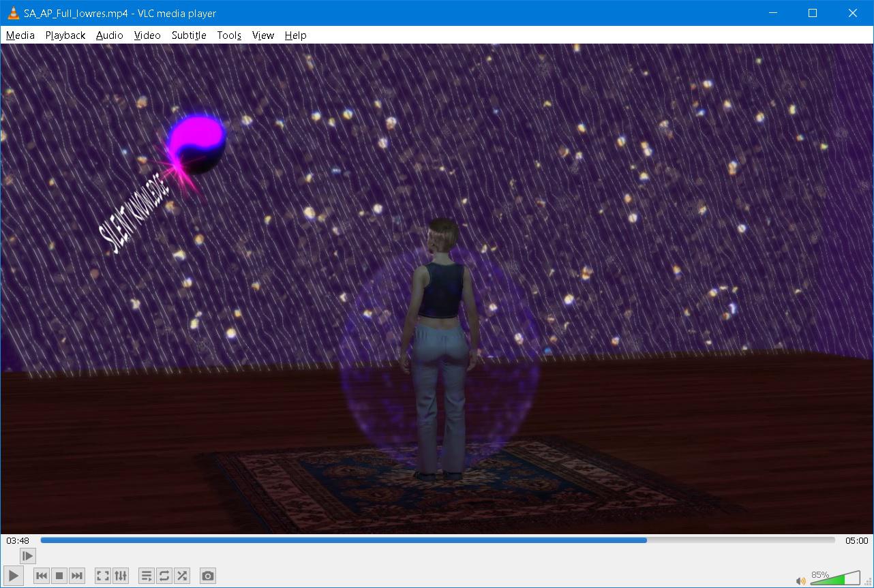Click the frame-by-frame step button
The image size is (874, 588).
coord(27,556)
